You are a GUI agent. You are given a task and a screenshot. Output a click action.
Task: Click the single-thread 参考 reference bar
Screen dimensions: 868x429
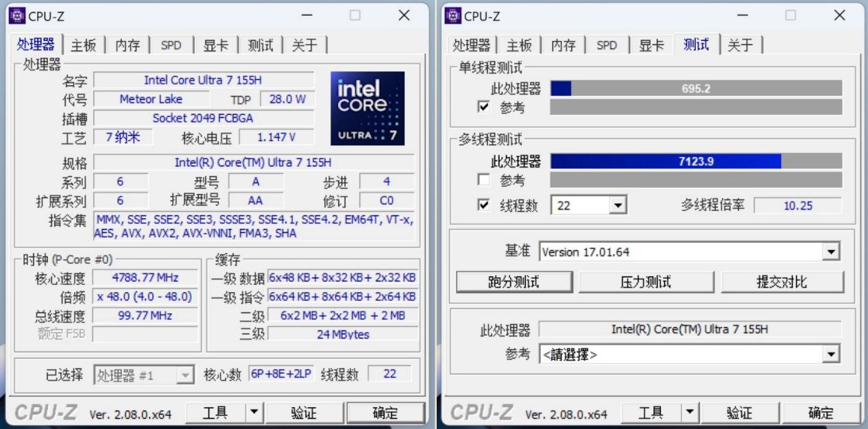point(696,107)
